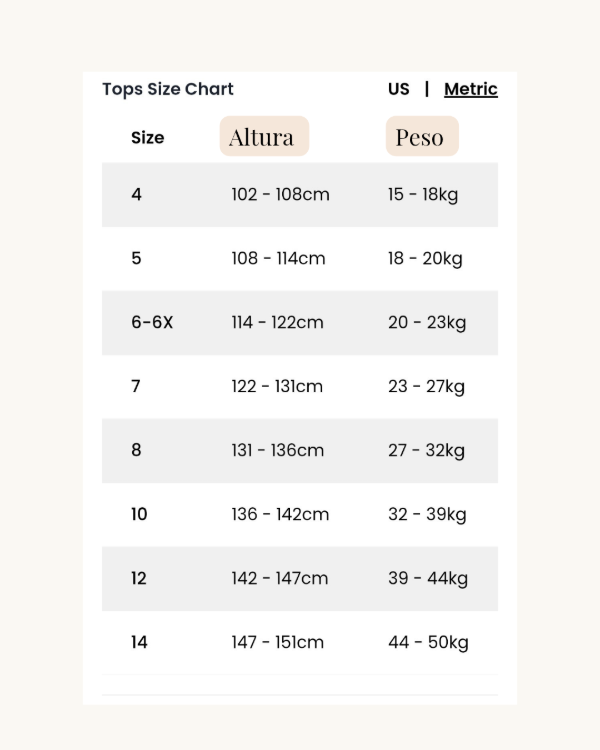Click the Tops Size Chart title
Image resolution: width=600 pixels, height=750 pixels.
point(168,89)
